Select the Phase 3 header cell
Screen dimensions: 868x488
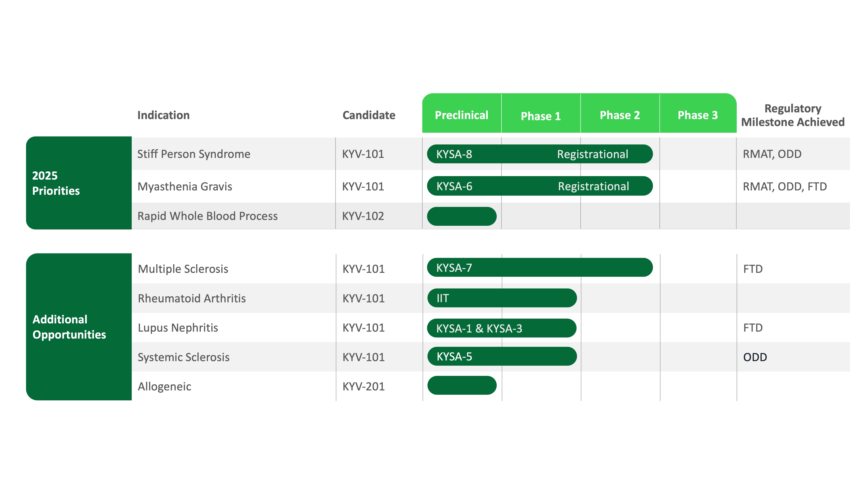click(697, 115)
